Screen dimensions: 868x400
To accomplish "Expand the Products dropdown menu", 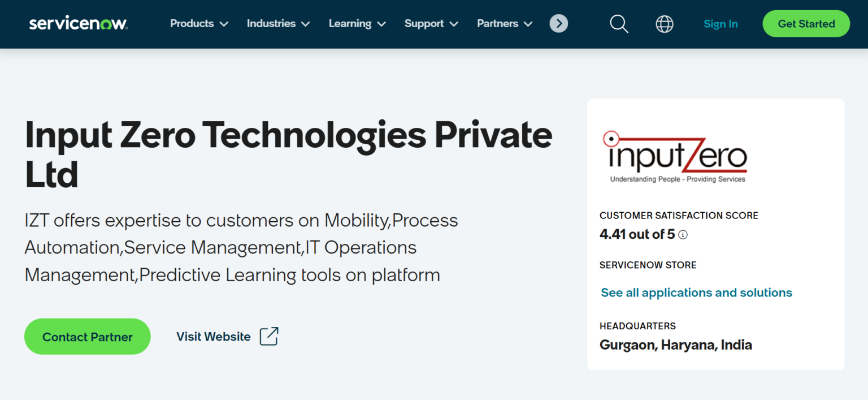I will tap(198, 24).
